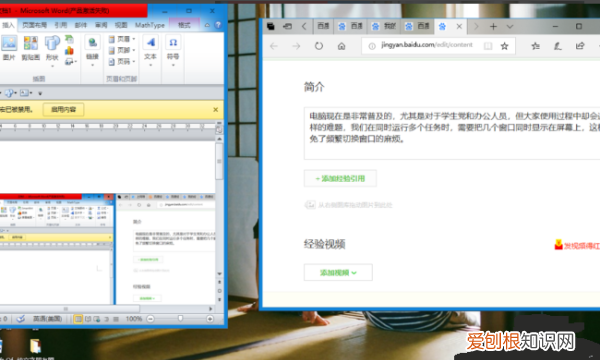Viewport: 600px width, 360px height.
Task: Click the language 英语(美国) in Word status bar
Action: 47,319
